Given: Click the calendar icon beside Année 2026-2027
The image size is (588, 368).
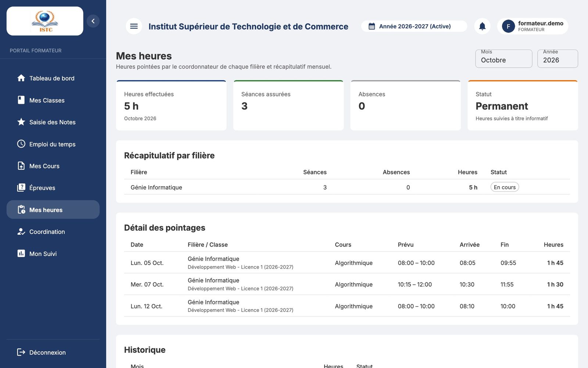Looking at the screenshot, I should 372,26.
